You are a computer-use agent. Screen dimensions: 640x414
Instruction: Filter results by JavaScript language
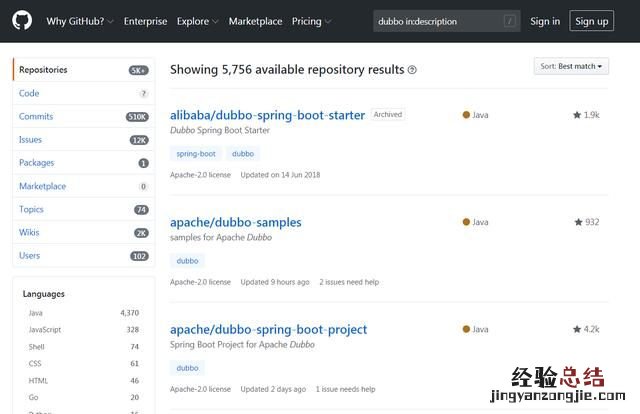(45, 329)
